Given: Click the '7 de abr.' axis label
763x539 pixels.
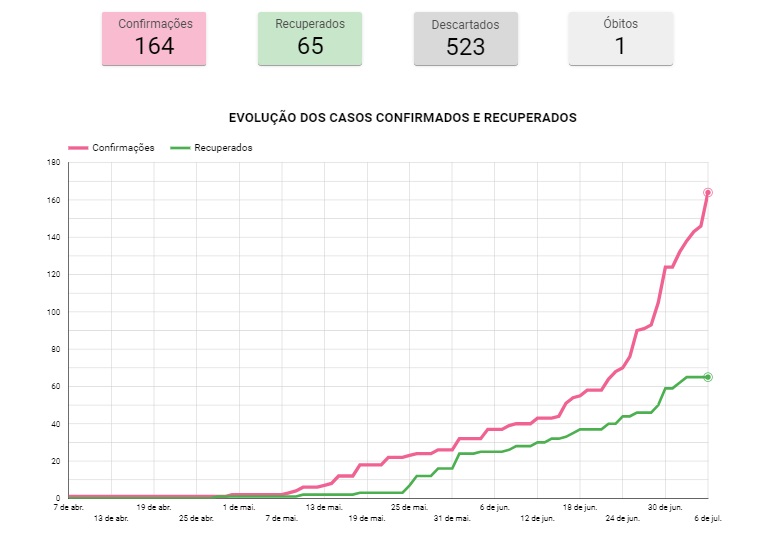Looking at the screenshot, I should click(x=69, y=507).
